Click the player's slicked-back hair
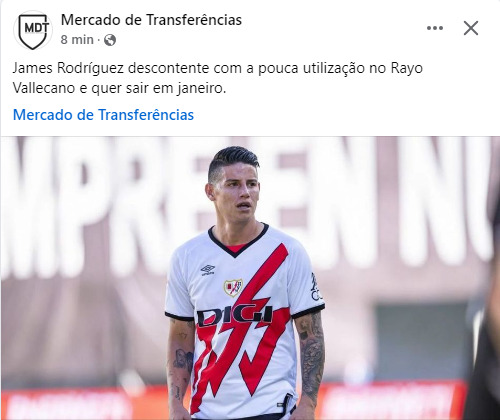The image size is (500, 420). coord(232,161)
